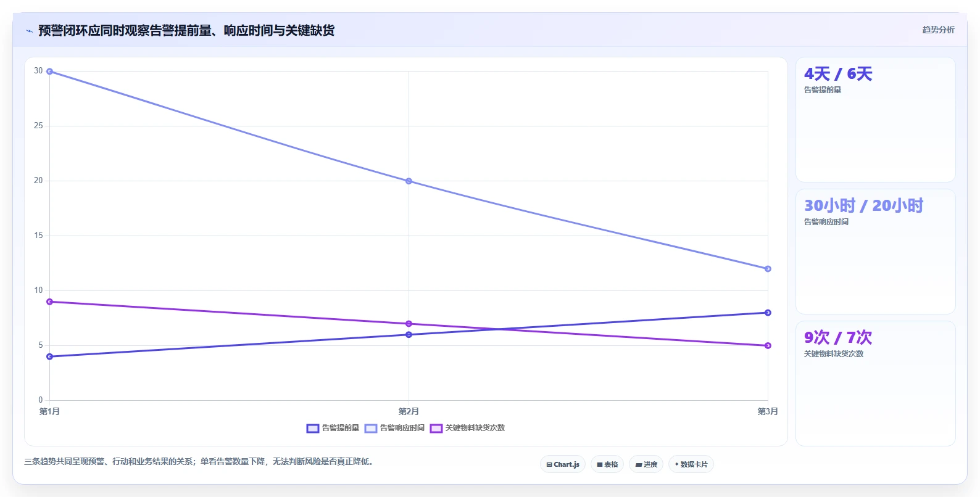Click the 数据卡片 tag chip
This screenshot has width=980, height=497.
691,464
